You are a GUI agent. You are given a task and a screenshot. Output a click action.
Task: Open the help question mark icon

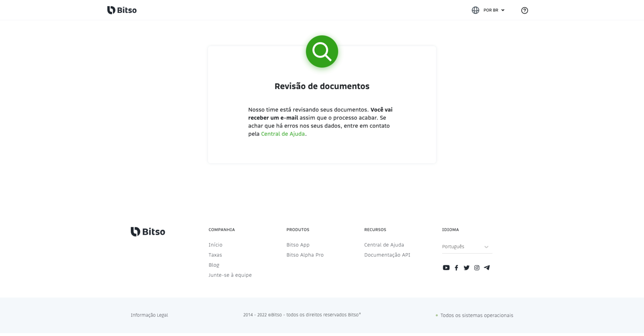(x=524, y=10)
